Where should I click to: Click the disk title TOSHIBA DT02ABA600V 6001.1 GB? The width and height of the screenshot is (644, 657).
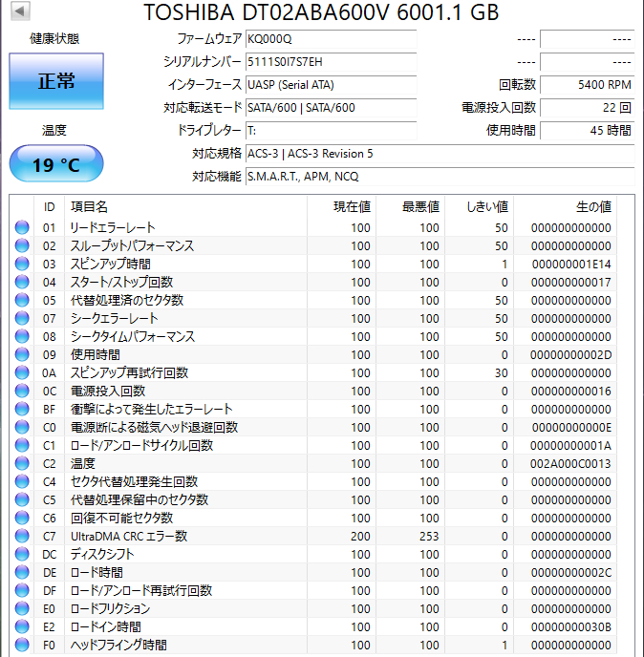(321, 11)
